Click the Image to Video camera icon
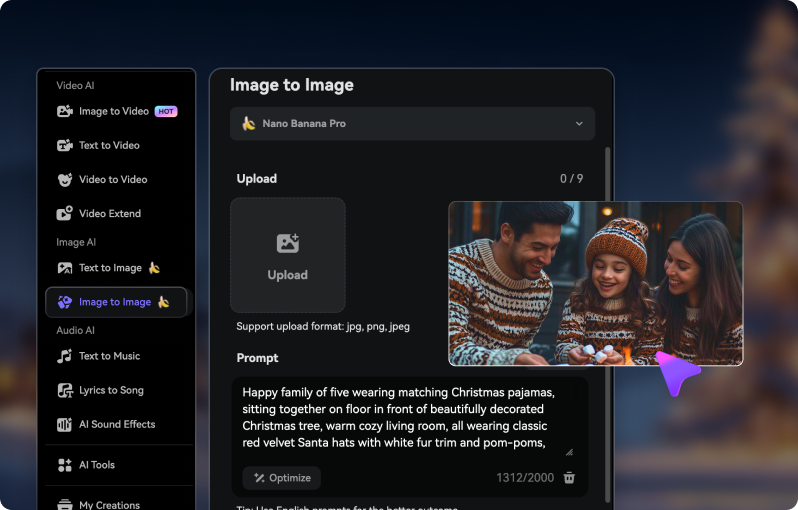Image resolution: width=798 pixels, height=510 pixels. (x=65, y=111)
